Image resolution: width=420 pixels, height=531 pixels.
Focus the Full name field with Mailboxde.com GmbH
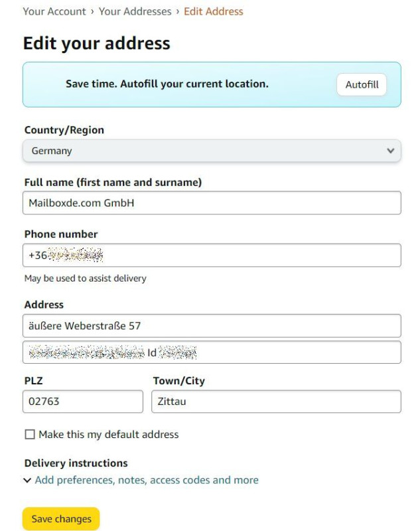212,203
